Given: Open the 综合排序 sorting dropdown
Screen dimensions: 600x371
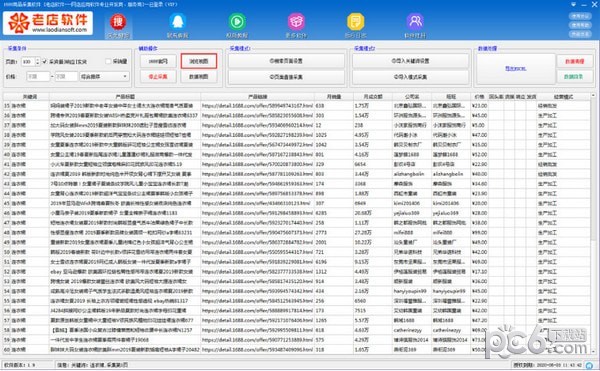Looking at the screenshot, I should [x=104, y=77].
